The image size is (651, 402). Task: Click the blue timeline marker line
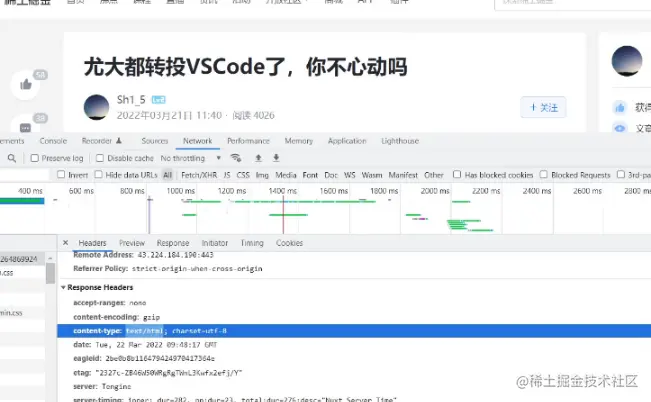coord(149,215)
